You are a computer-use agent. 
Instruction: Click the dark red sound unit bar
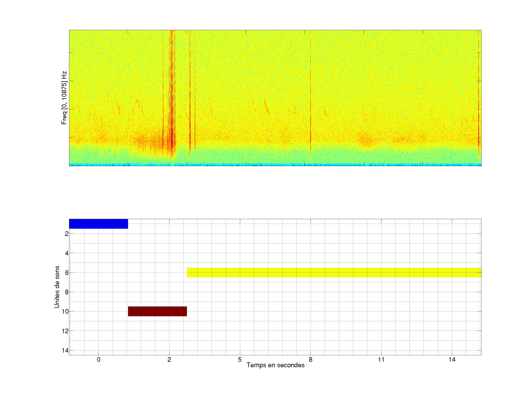tap(157, 311)
